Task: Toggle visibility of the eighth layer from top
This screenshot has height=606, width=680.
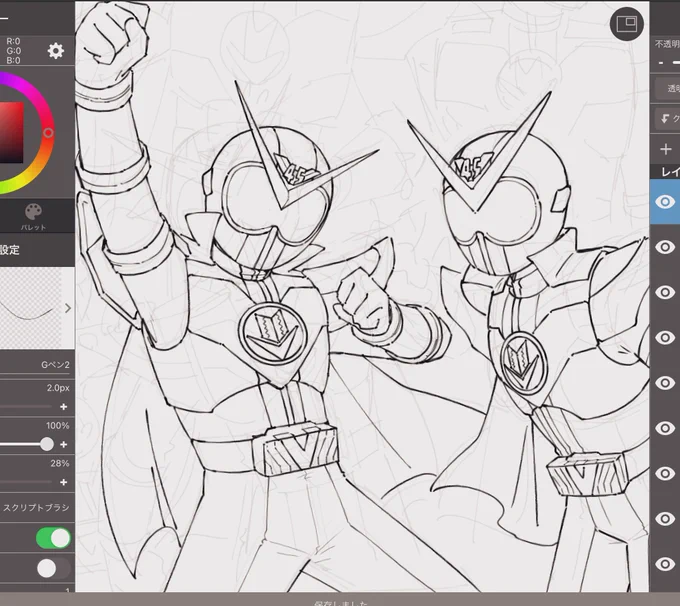Action: (x=665, y=519)
